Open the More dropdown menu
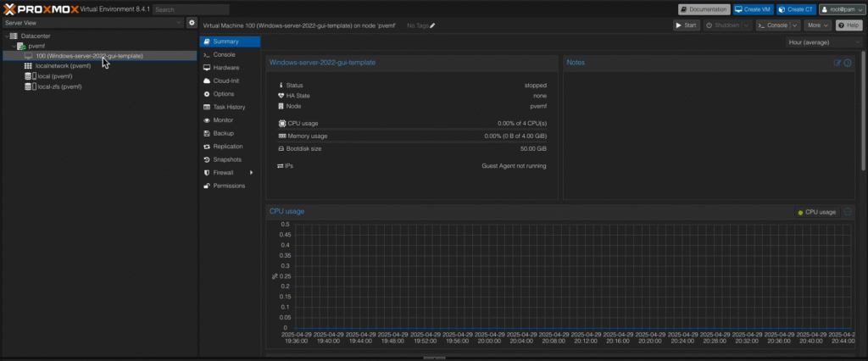Viewport: 868px width, 361px height. click(818, 25)
